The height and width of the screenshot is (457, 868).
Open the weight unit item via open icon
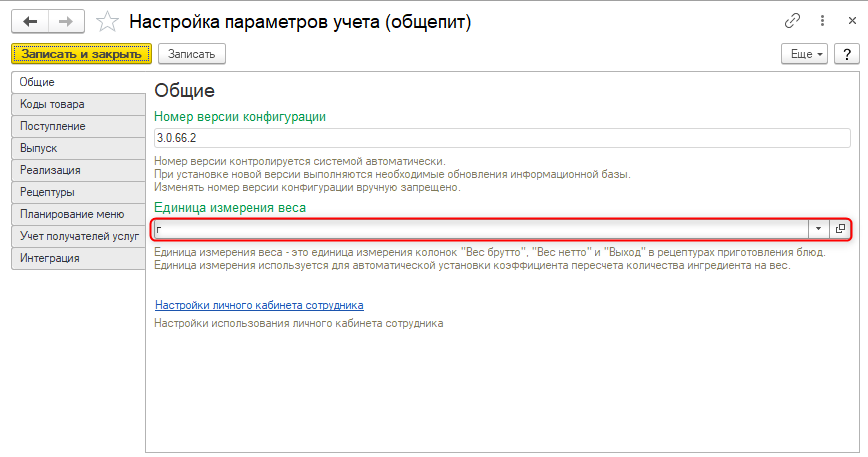pos(840,229)
